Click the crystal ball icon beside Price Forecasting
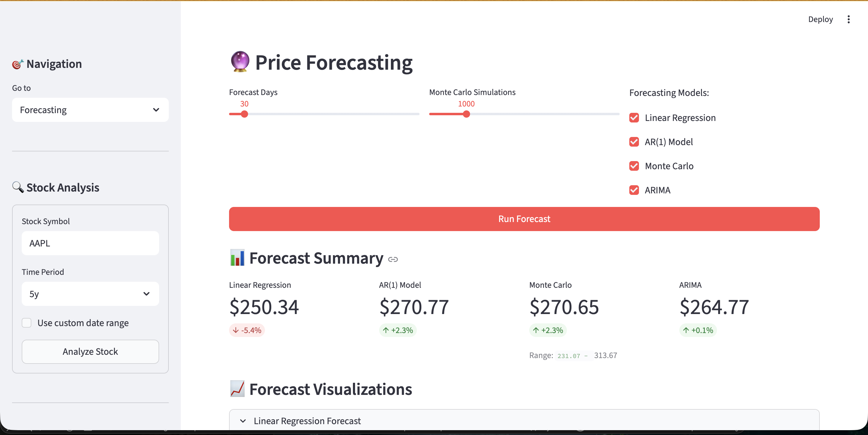 (x=240, y=62)
